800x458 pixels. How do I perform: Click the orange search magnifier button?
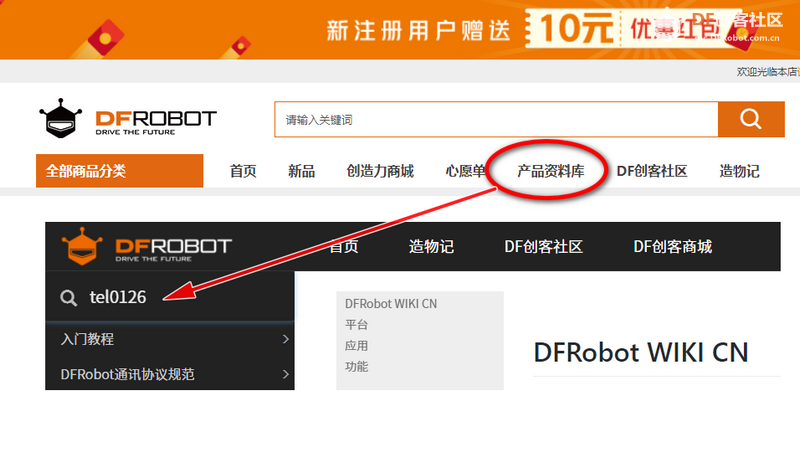pos(751,119)
